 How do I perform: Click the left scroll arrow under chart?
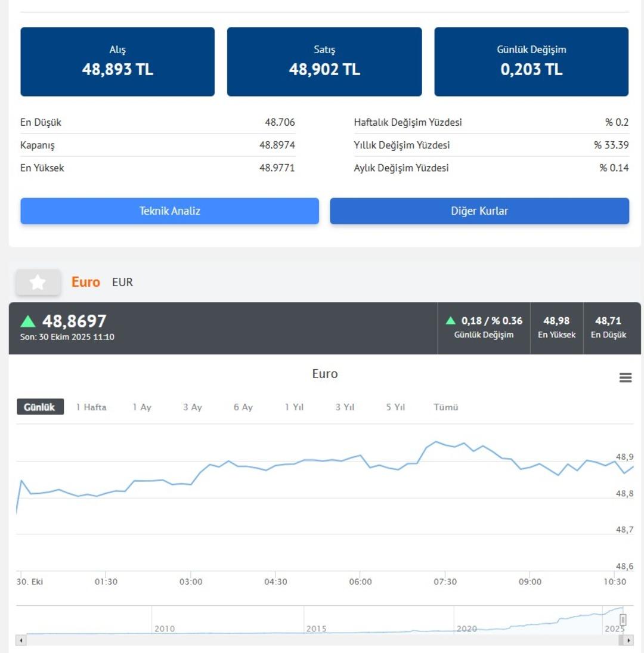(x=21, y=640)
